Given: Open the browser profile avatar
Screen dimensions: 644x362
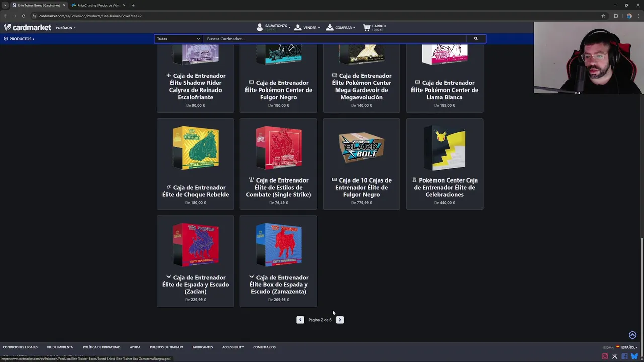Looking at the screenshot, I should coord(629,16).
